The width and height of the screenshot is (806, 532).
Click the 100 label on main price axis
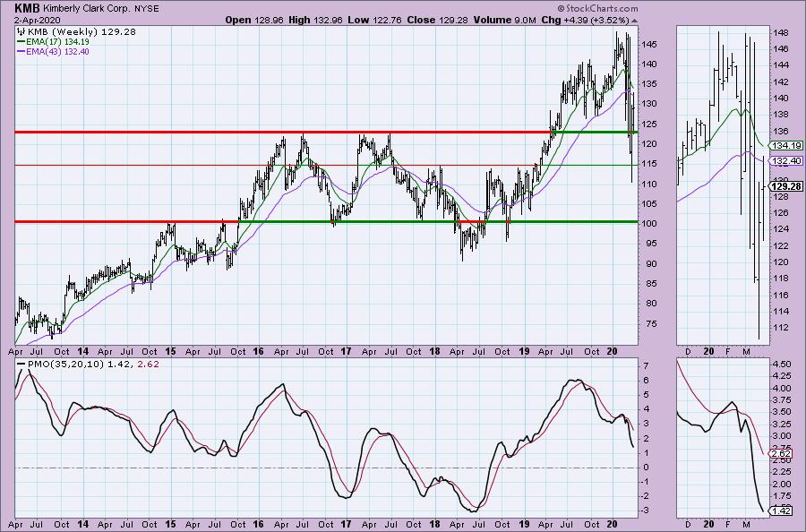click(648, 224)
